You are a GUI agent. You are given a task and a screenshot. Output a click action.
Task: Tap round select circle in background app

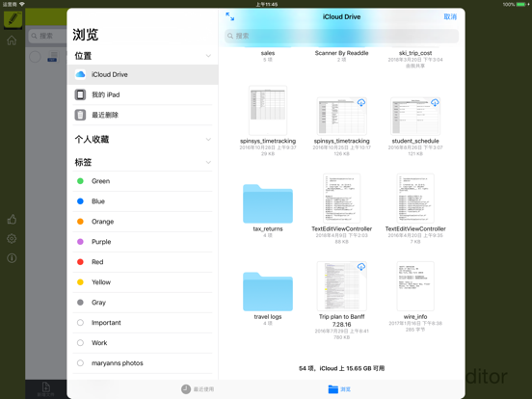(x=35, y=56)
